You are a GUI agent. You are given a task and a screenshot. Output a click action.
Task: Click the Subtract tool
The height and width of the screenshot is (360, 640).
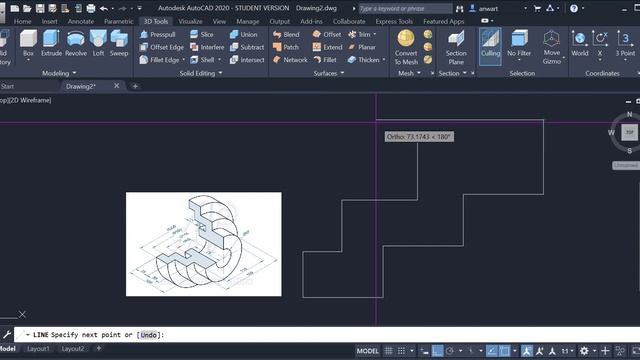click(247, 47)
